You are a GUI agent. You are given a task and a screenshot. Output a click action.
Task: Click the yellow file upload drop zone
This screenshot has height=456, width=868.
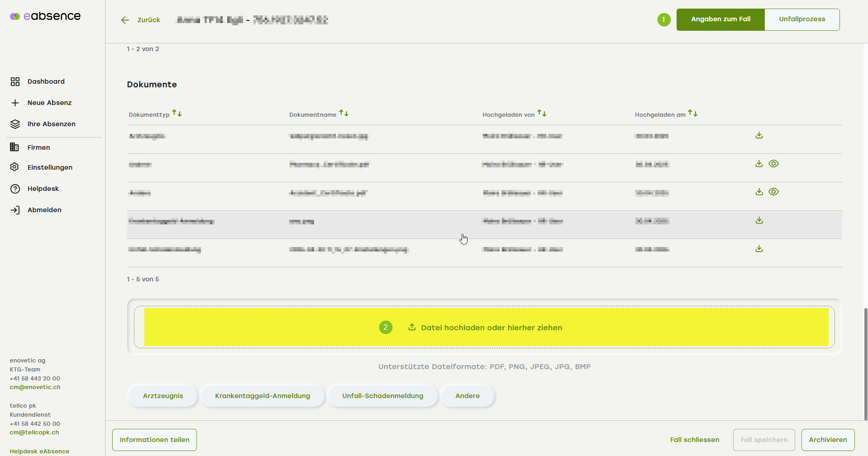coord(486,328)
